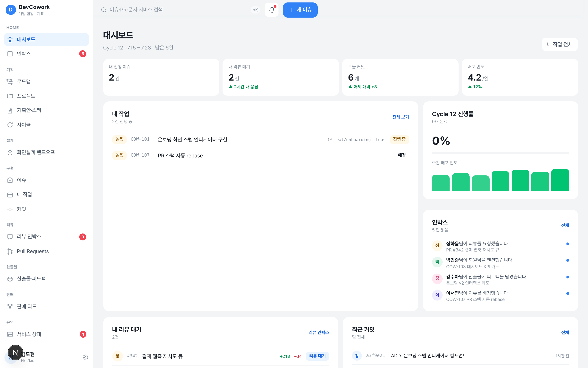Click 전체 보기 link in 내 작업
588x368 pixels.
[400, 117]
